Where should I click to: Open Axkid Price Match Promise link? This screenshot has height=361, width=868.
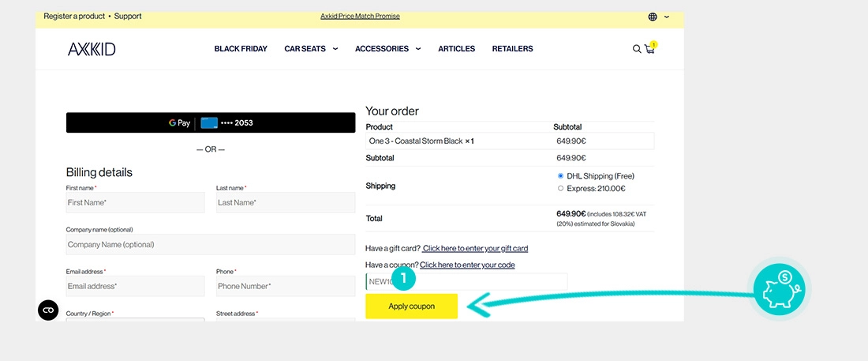[360, 16]
